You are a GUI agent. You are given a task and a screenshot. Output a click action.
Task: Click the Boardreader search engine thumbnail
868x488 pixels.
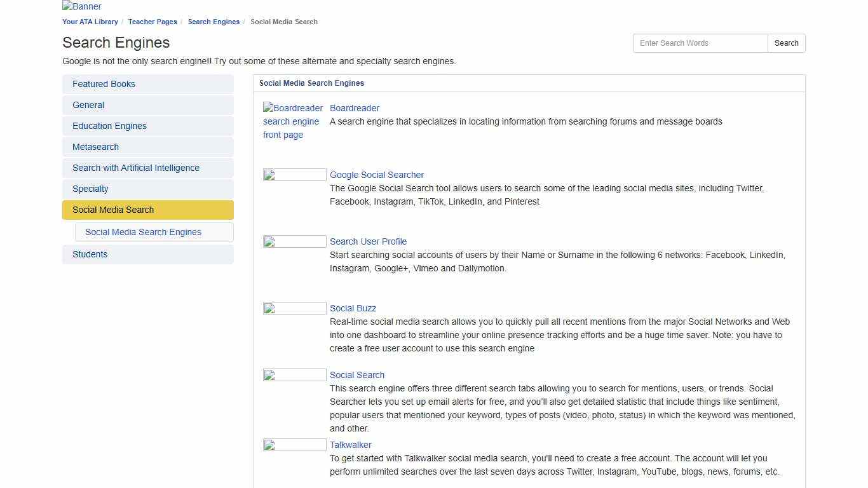coord(292,121)
